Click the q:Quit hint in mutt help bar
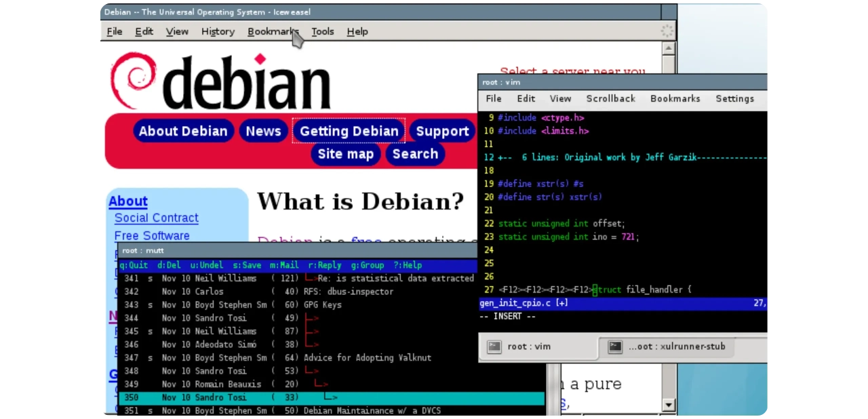The height and width of the screenshot is (419, 868). tap(134, 265)
